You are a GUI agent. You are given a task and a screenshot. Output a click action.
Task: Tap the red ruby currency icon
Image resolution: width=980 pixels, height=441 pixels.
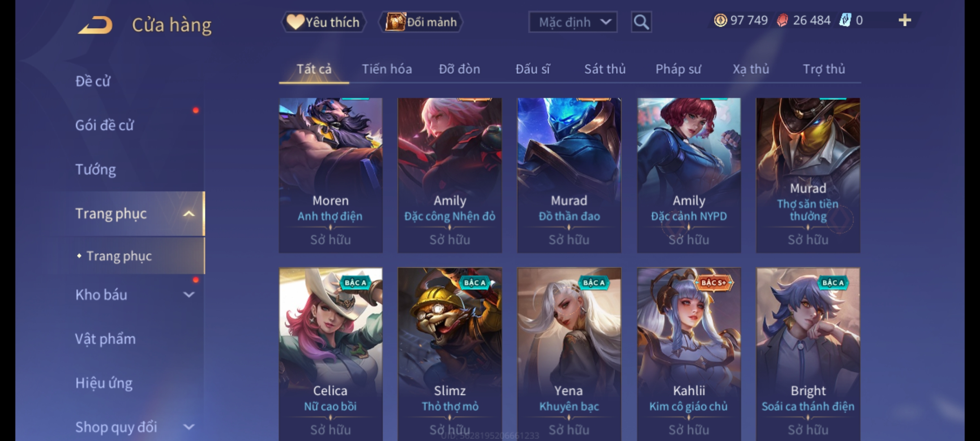(x=782, y=20)
